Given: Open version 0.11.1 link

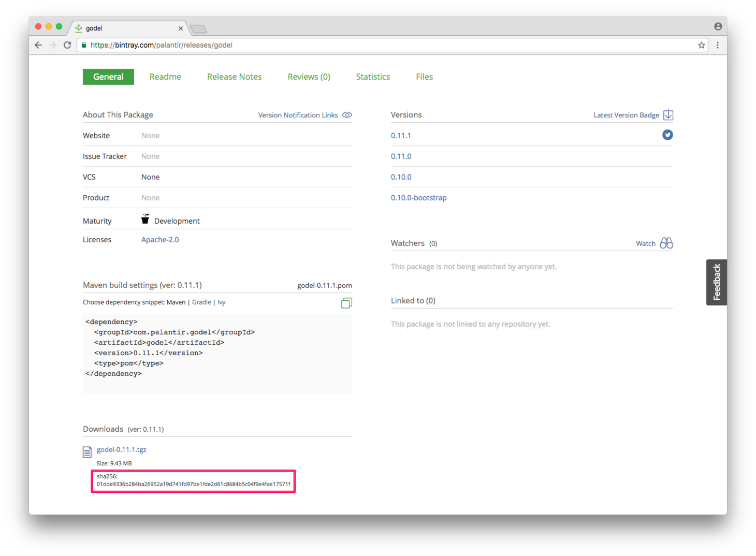Looking at the screenshot, I should click(x=401, y=136).
